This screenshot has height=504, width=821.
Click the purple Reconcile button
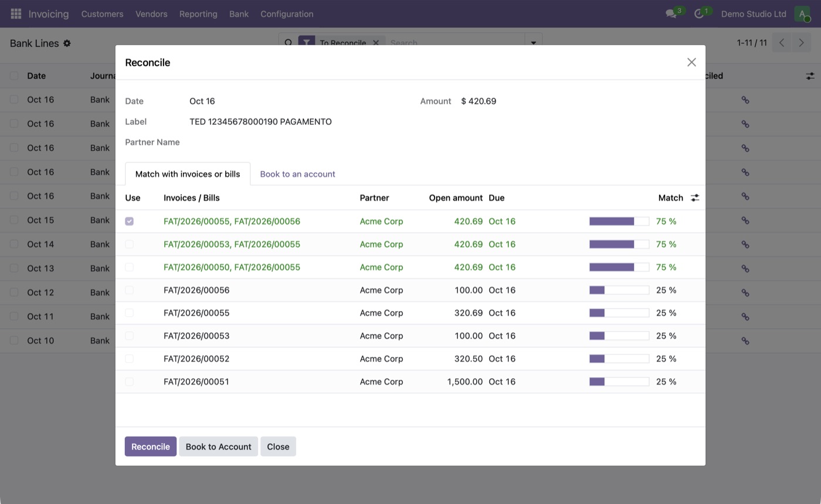(x=150, y=447)
